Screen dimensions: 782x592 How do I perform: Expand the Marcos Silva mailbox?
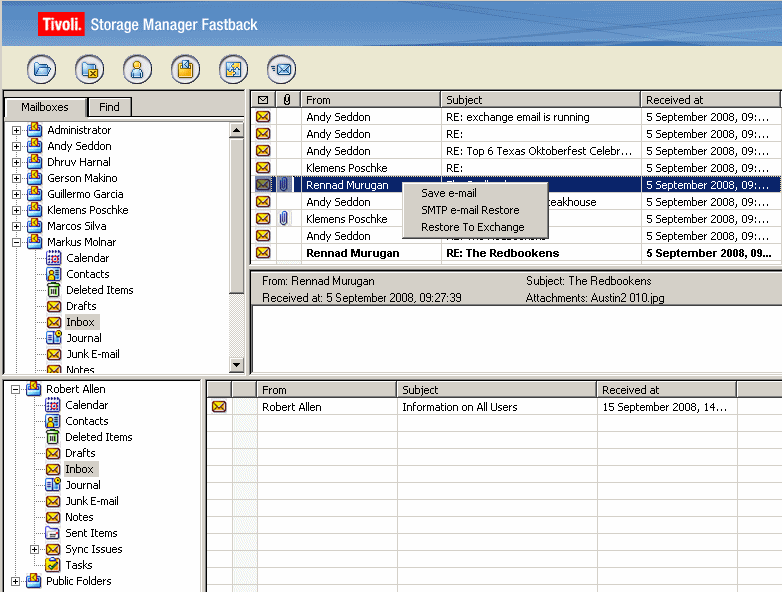tap(16, 226)
